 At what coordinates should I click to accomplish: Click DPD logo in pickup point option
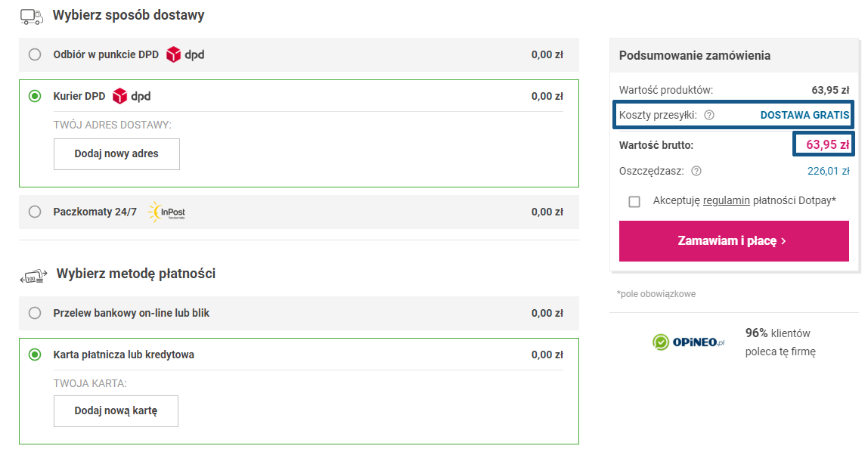(185, 54)
